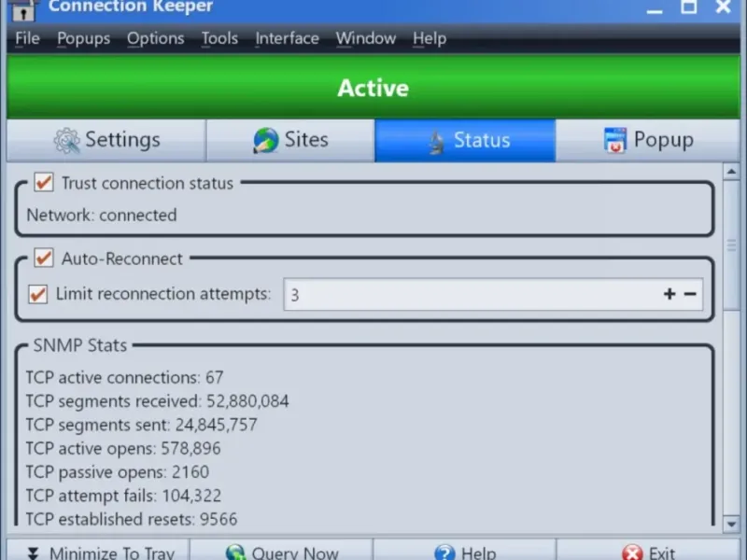Click the gear icon on Settings tab
Image resolution: width=747 pixels, height=560 pixels.
[66, 141]
